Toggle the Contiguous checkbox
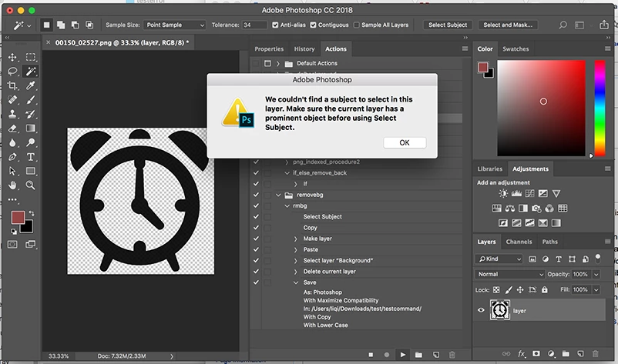618x364 pixels. click(x=313, y=25)
